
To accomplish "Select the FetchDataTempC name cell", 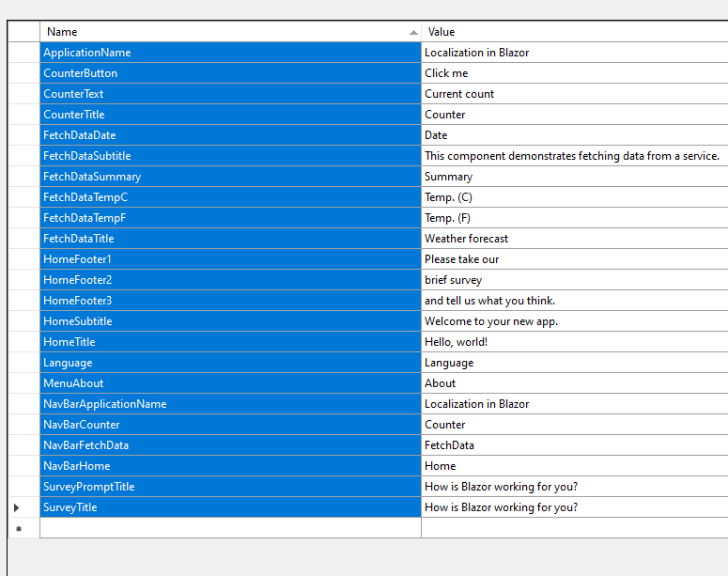I will point(230,197).
